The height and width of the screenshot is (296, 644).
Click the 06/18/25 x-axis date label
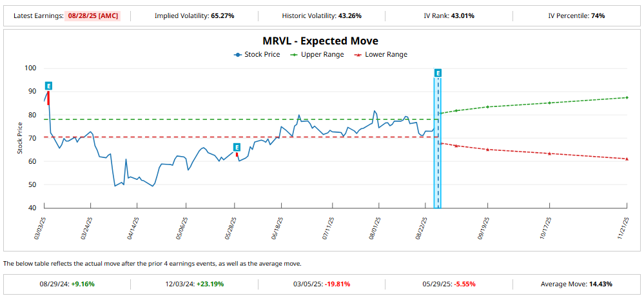click(x=277, y=227)
